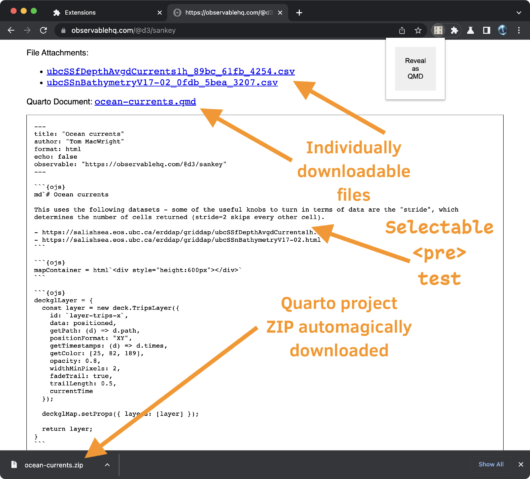
Task: Open the share page icon
Action: pos(402,30)
